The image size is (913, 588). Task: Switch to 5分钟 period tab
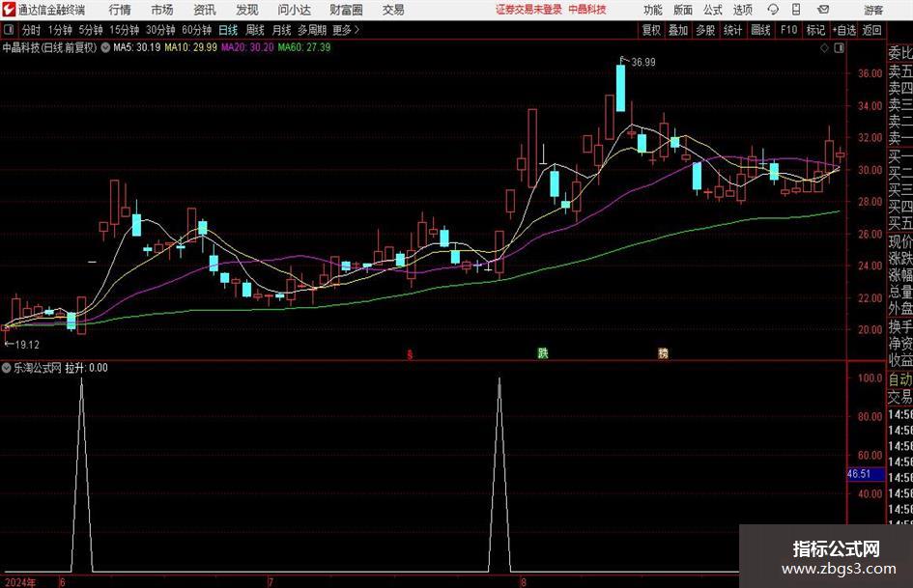point(91,30)
